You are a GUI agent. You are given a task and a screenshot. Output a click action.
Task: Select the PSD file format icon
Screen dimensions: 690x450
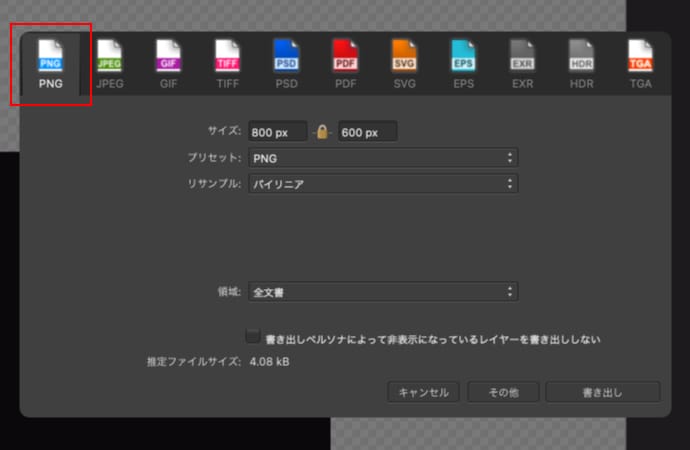point(286,62)
